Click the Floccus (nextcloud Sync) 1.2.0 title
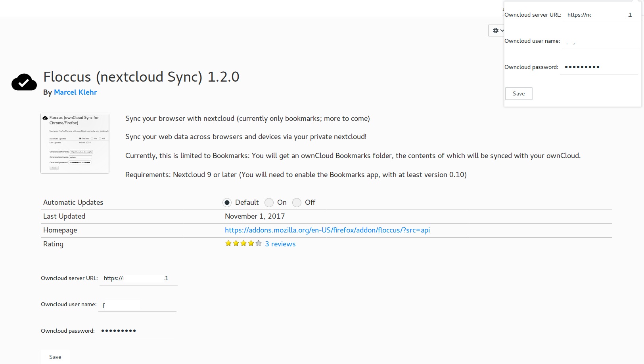Screen dimensions: 644x364 click(x=141, y=77)
